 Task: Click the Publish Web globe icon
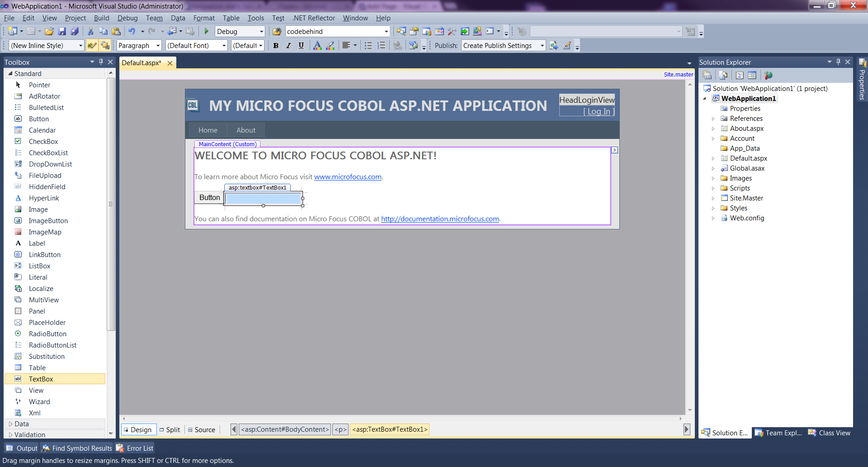[554, 45]
